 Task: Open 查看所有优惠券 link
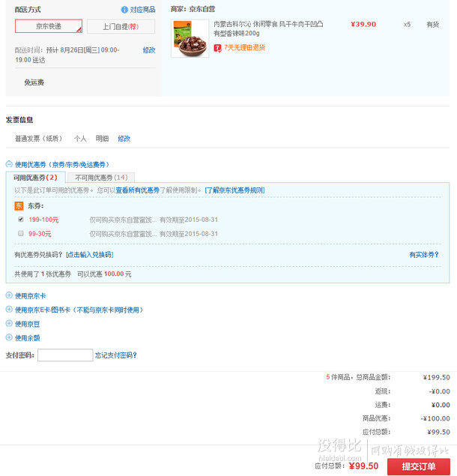[x=137, y=190]
